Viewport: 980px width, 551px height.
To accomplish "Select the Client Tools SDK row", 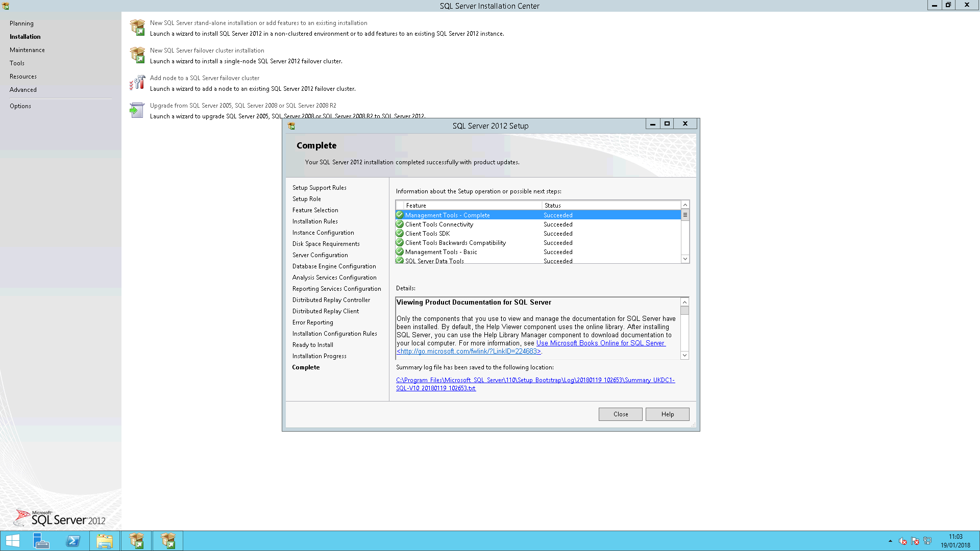I will pos(538,234).
